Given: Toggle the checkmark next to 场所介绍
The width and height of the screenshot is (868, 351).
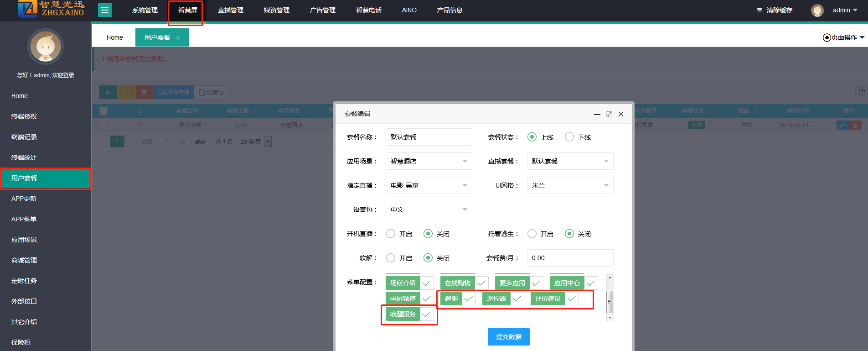Looking at the screenshot, I should tap(427, 283).
